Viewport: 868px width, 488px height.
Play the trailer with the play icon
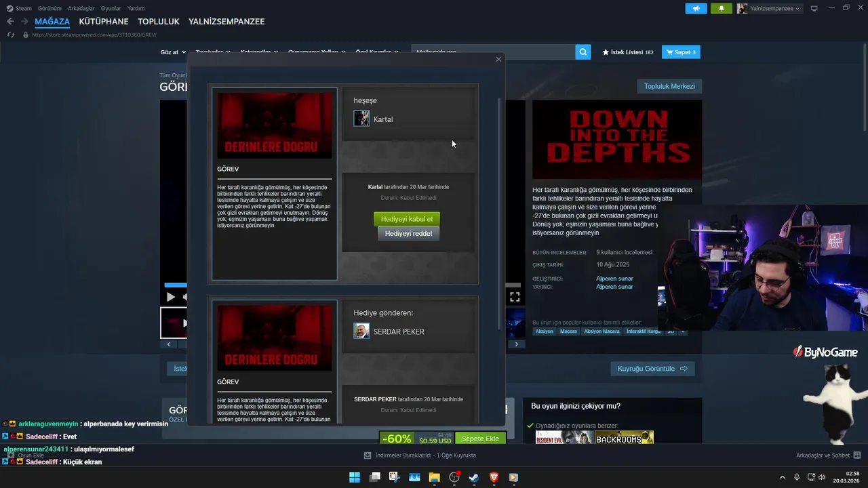(170, 297)
